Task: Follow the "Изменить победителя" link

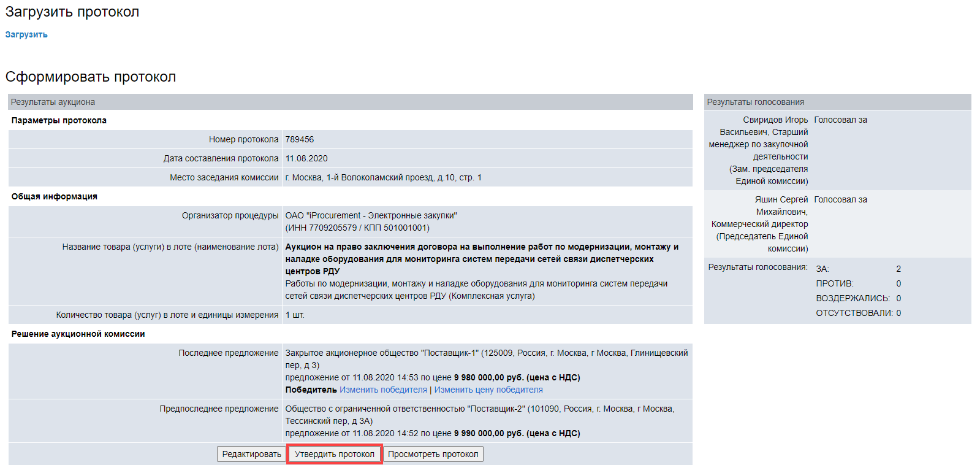Action: [383, 390]
